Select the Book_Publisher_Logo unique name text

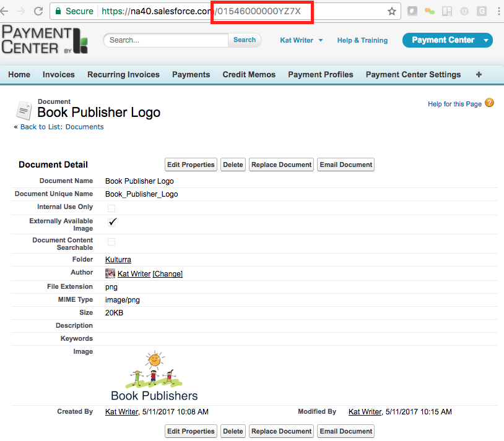pyautogui.click(x=141, y=194)
